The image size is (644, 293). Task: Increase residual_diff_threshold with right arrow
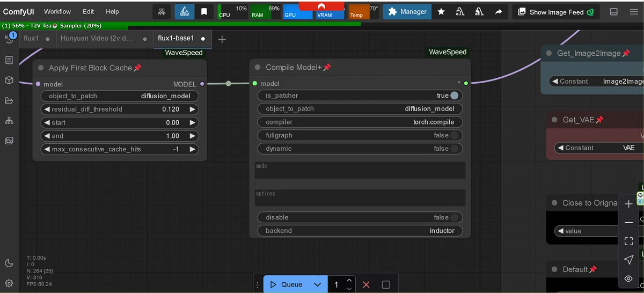pos(192,109)
